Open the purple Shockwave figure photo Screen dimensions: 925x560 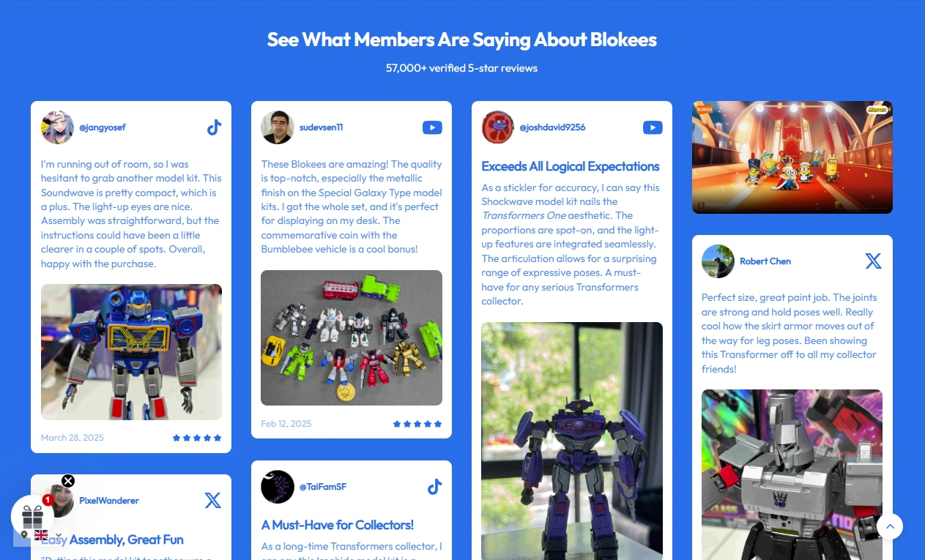tap(572, 441)
